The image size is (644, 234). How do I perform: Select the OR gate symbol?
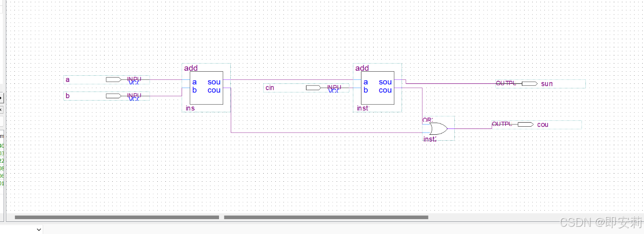point(438,129)
